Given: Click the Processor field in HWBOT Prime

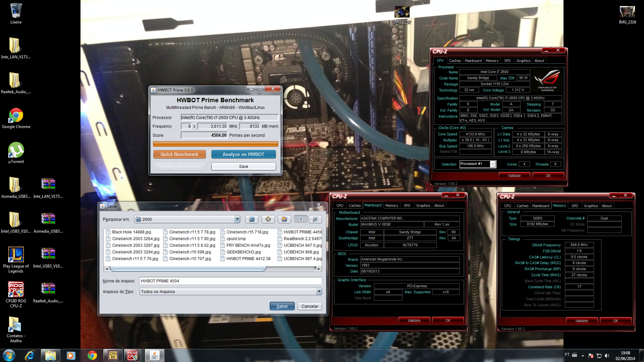Looking at the screenshot, I should click(x=230, y=117).
